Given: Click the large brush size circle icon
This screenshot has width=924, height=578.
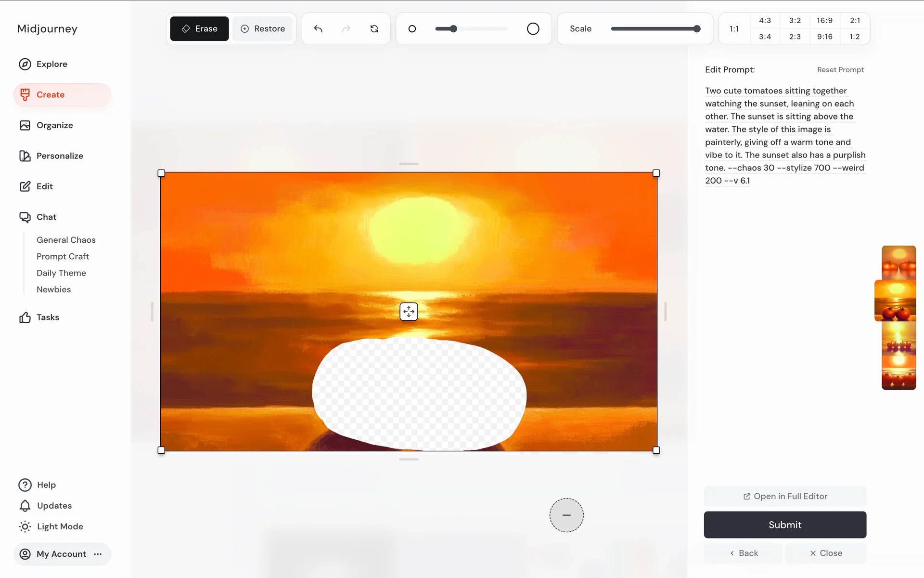Looking at the screenshot, I should tap(533, 29).
